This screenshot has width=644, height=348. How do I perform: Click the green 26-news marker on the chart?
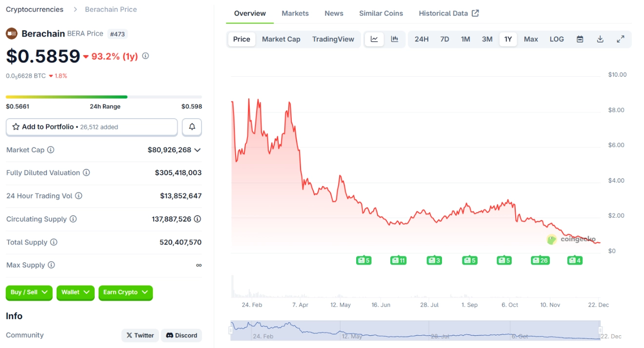[x=540, y=260]
